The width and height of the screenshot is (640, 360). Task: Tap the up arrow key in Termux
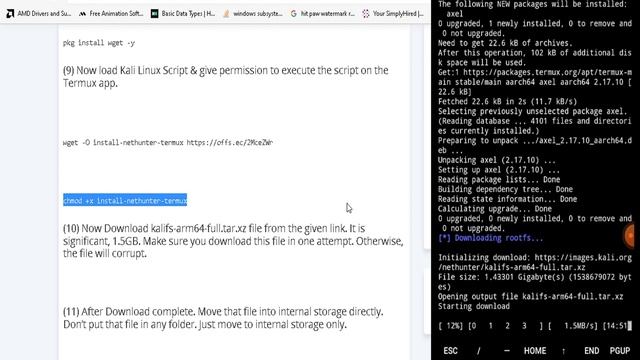[563, 351]
